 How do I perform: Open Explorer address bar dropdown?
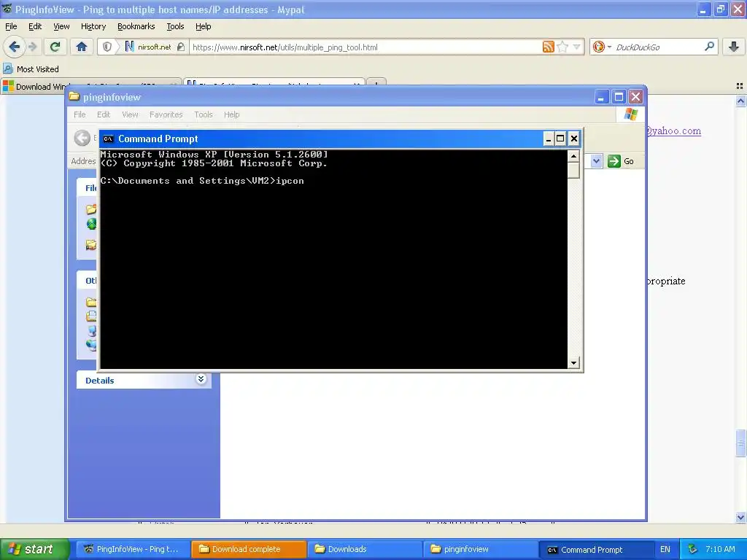click(596, 161)
